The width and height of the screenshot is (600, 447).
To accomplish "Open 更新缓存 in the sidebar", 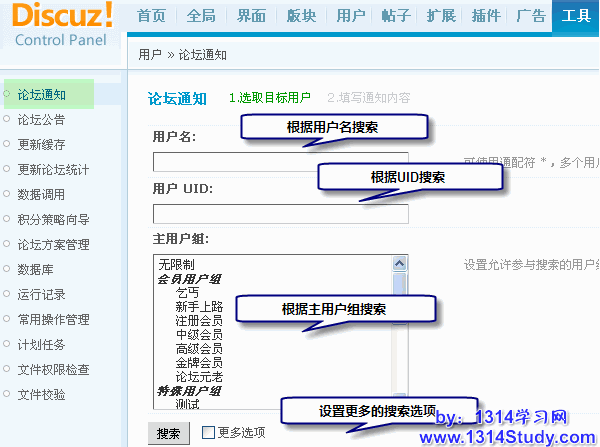I will pyautogui.click(x=42, y=144).
